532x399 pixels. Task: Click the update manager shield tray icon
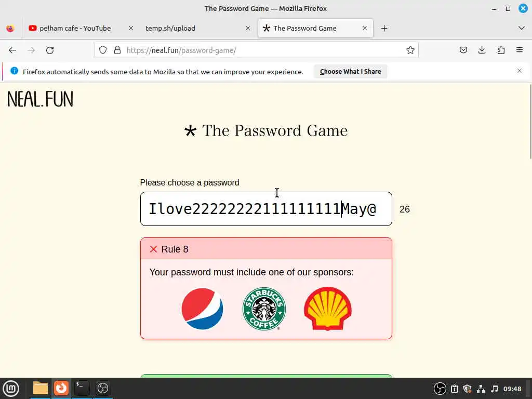(467, 389)
